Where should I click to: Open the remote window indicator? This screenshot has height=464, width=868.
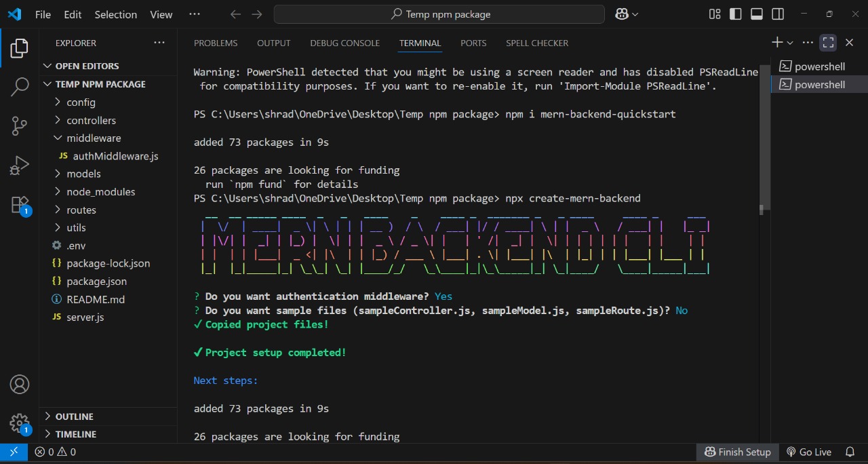[x=14, y=452]
